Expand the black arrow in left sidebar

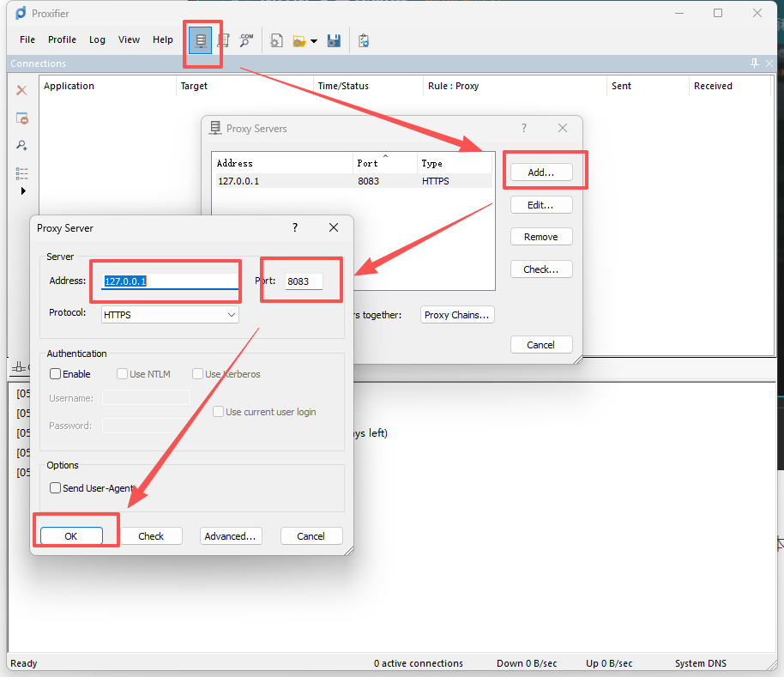23,191
